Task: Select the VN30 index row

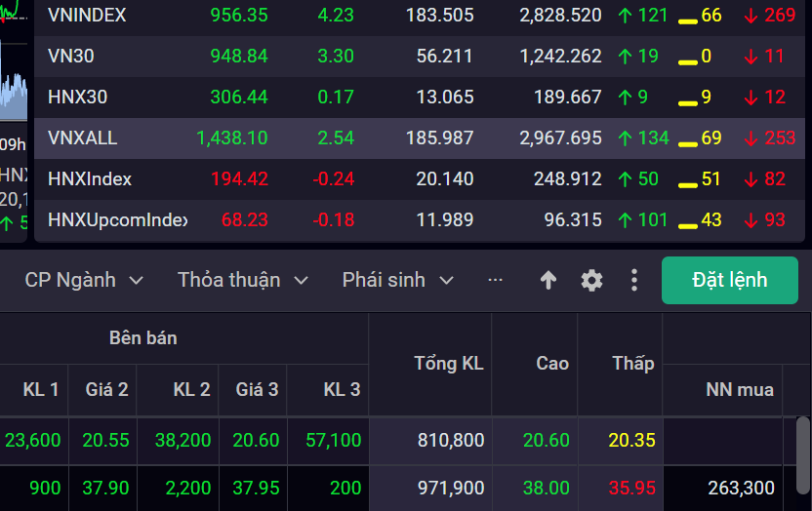Action: tap(420, 57)
